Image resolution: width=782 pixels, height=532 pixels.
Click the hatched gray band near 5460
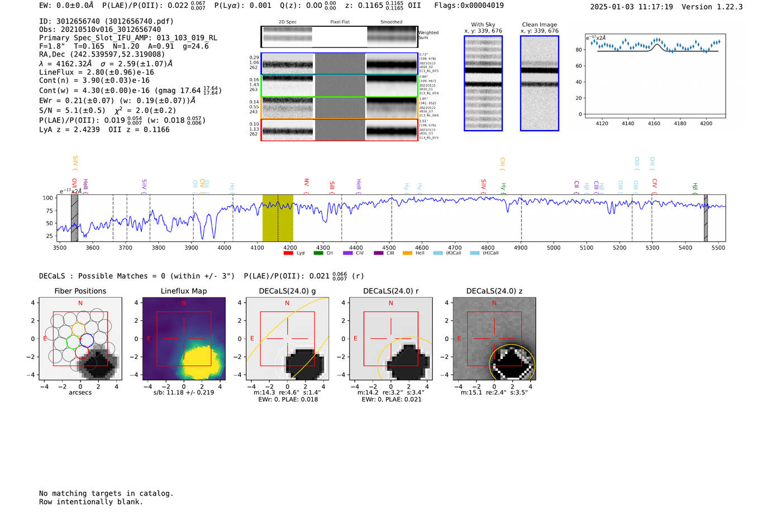point(705,218)
